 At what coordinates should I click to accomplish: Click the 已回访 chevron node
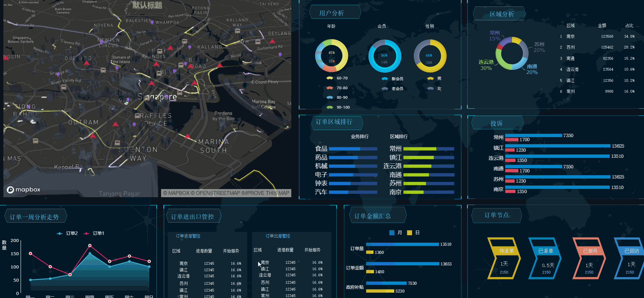629,258
